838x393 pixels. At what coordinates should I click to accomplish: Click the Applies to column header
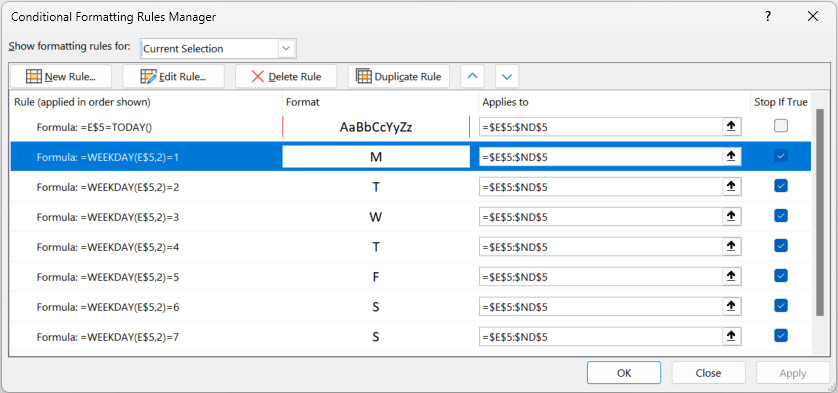(506, 102)
